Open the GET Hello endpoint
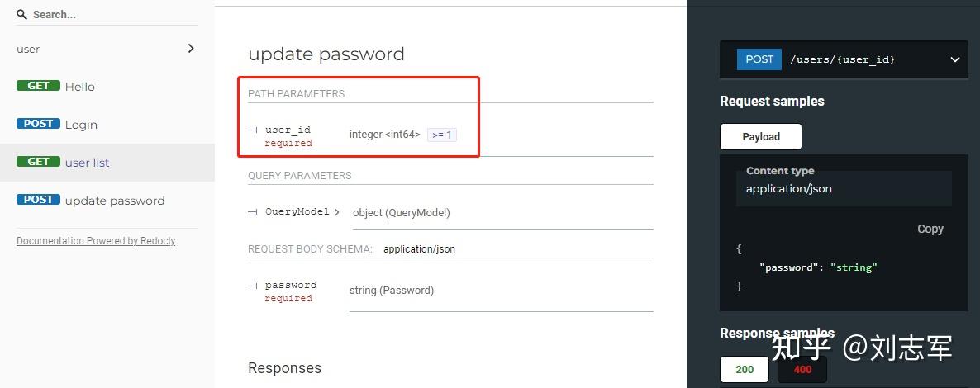980x388 pixels. 80,87
